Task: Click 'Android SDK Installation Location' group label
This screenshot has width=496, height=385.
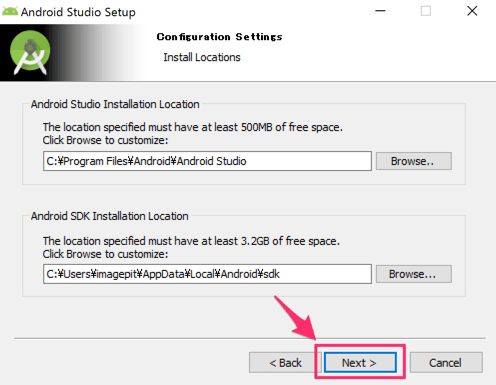Action: coord(109,216)
